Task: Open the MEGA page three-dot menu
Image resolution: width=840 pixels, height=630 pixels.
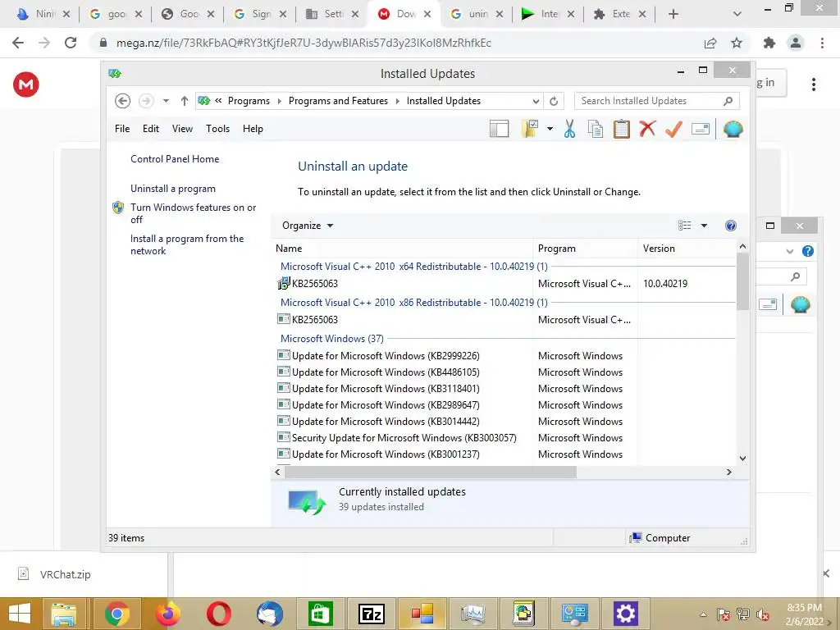Action: [813, 84]
